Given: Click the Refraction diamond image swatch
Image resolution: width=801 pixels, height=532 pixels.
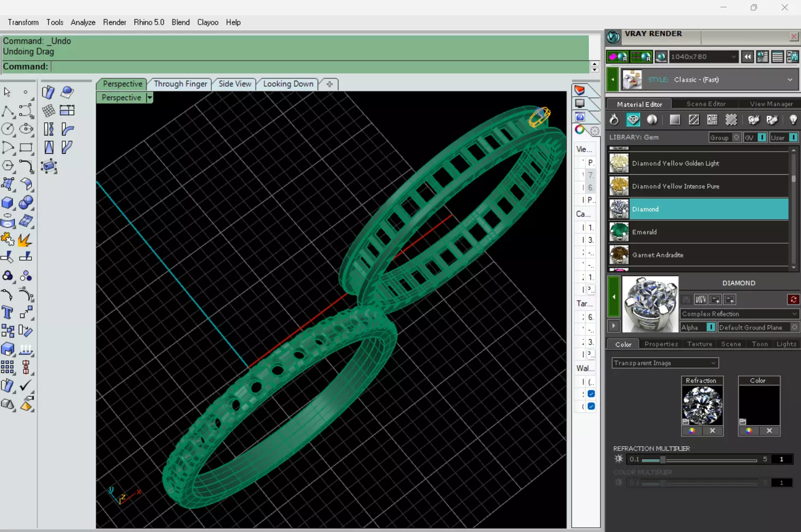Looking at the screenshot, I should tap(702, 405).
